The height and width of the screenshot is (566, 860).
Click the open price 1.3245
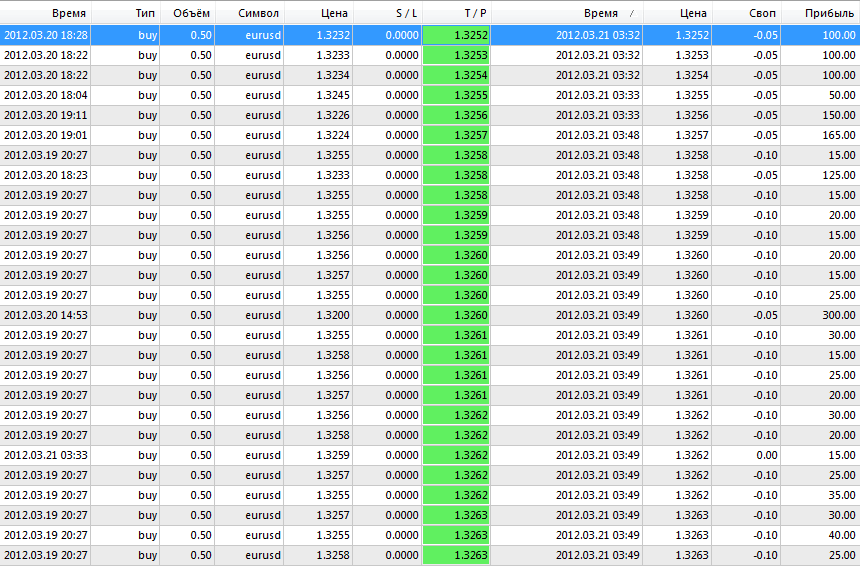333,95
